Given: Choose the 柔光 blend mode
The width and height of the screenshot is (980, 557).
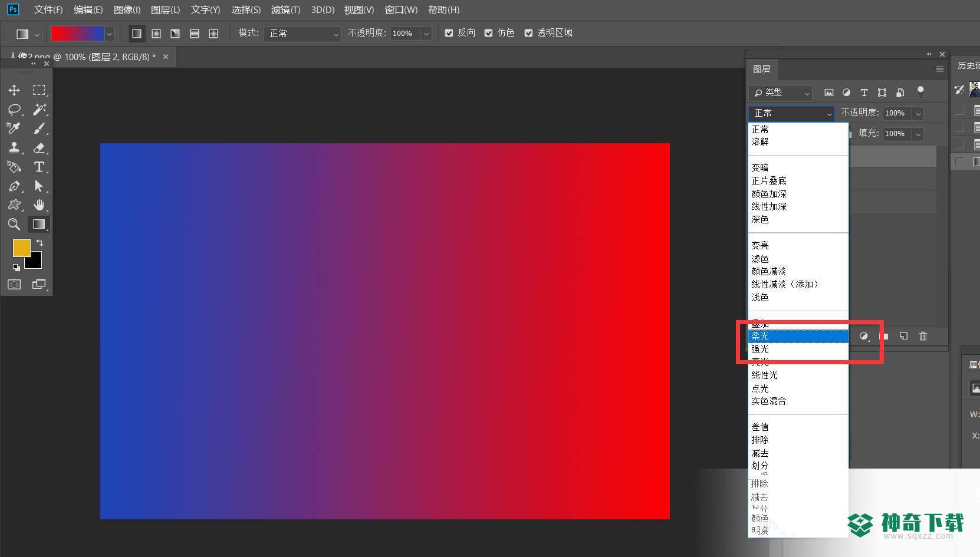Looking at the screenshot, I should point(798,336).
